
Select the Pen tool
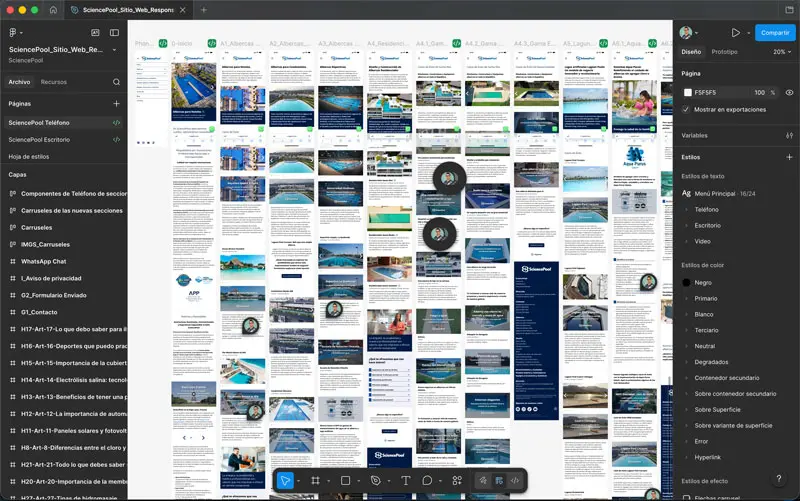point(376,481)
